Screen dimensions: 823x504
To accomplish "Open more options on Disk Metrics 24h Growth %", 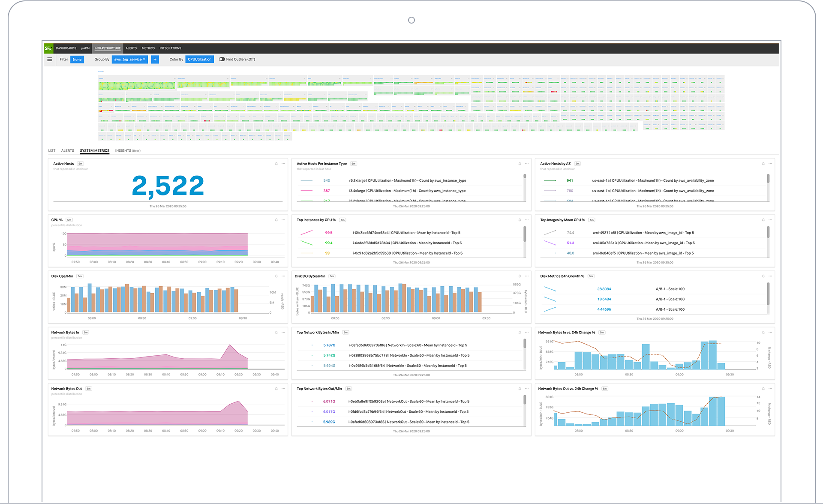I will coord(770,276).
